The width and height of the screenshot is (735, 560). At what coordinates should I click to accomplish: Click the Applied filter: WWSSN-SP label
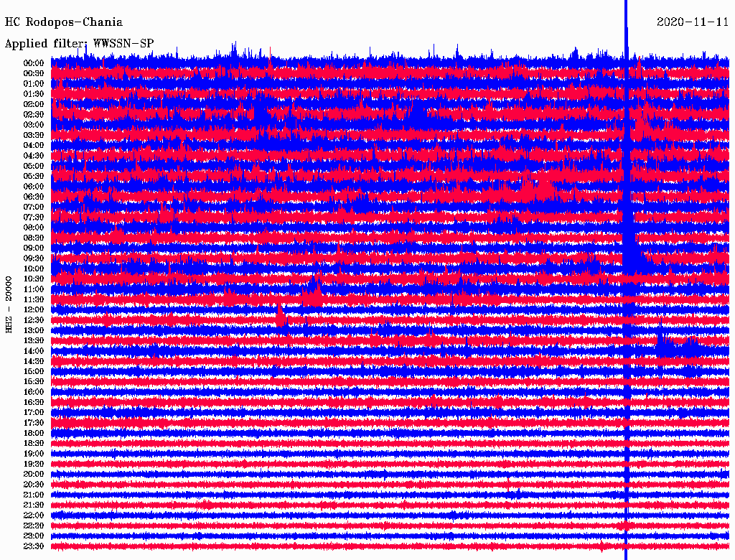tap(79, 44)
